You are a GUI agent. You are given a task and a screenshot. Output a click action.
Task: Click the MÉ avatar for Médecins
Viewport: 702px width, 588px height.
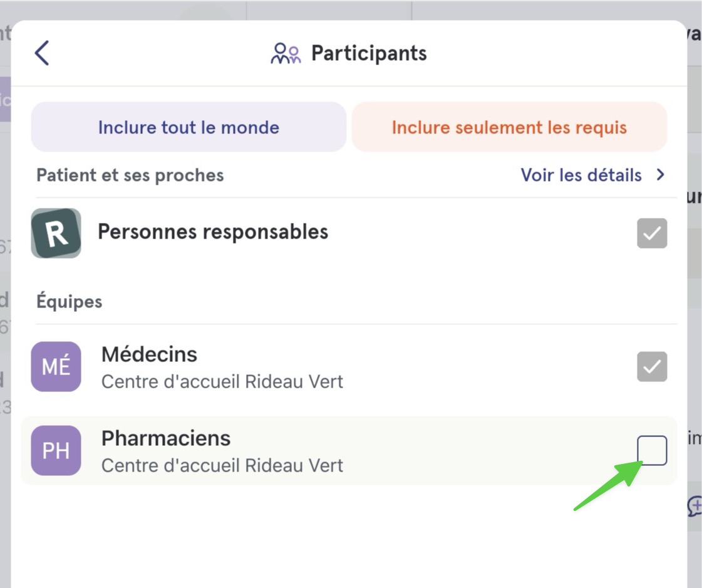56,366
